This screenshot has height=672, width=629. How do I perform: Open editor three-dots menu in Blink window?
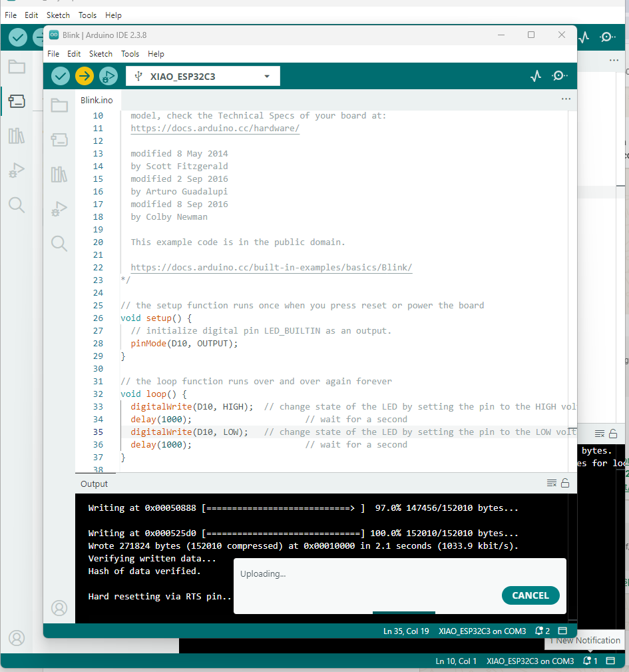tap(566, 99)
